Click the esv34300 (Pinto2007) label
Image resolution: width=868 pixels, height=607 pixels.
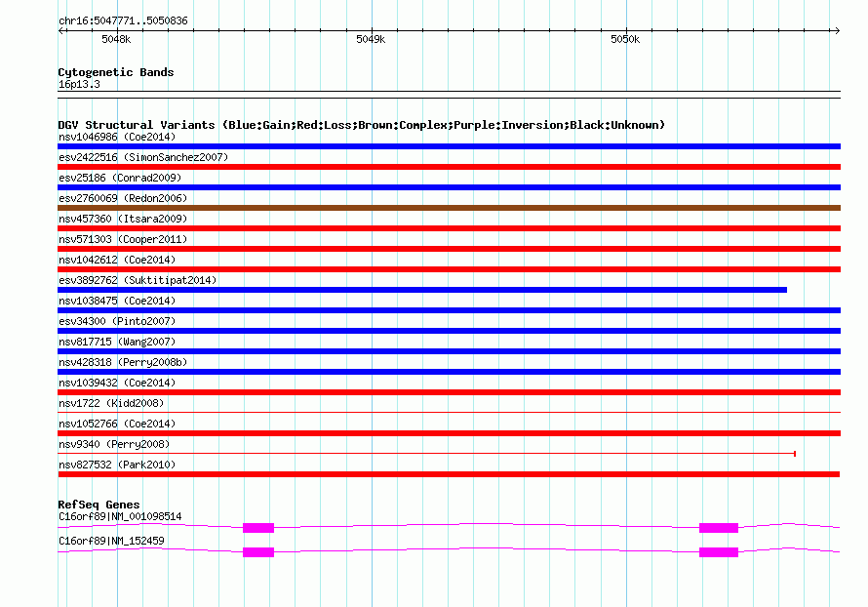(x=117, y=321)
